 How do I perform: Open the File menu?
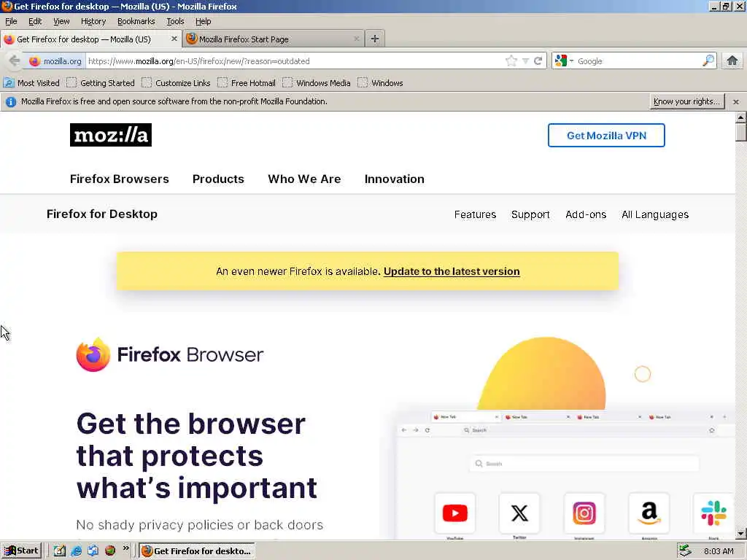11,21
